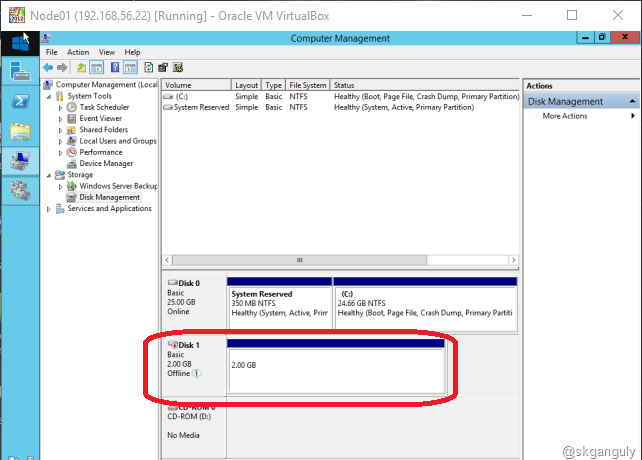The image size is (642, 460).
Task: Expand Local Users and Groups node
Action: click(61, 142)
